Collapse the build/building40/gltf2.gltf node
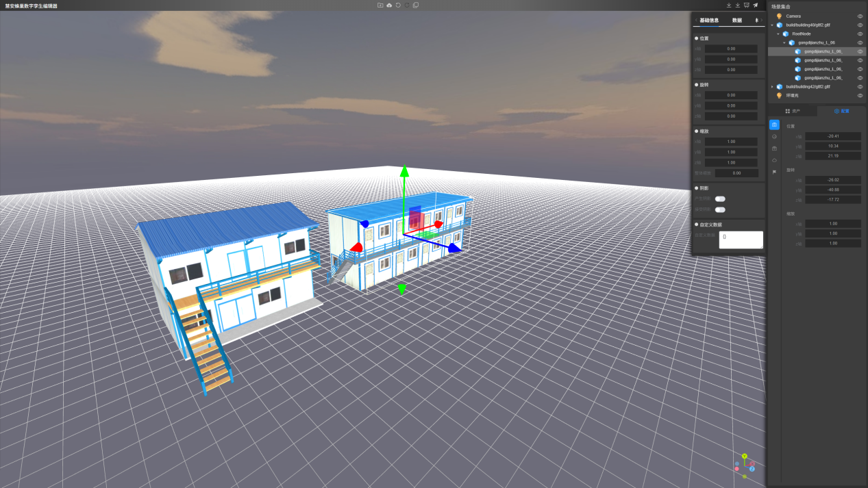868x488 pixels. tap(772, 25)
